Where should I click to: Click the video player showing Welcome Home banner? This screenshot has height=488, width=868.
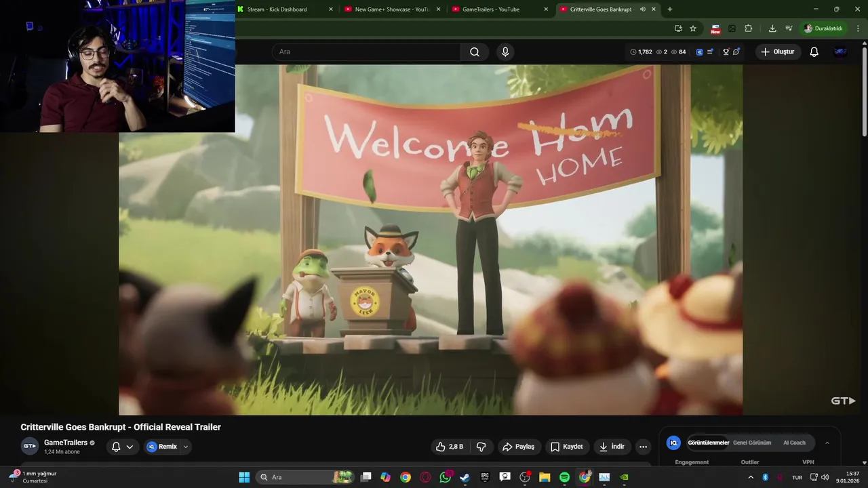(431, 240)
